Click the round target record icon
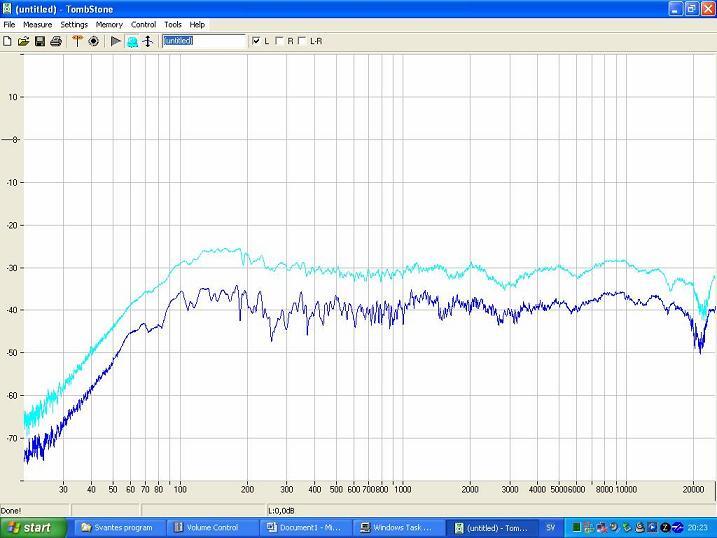 [x=93, y=41]
